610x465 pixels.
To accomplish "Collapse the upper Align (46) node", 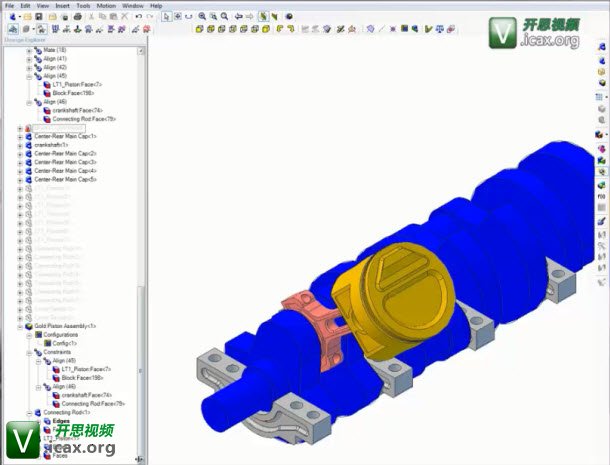I will click(29, 102).
